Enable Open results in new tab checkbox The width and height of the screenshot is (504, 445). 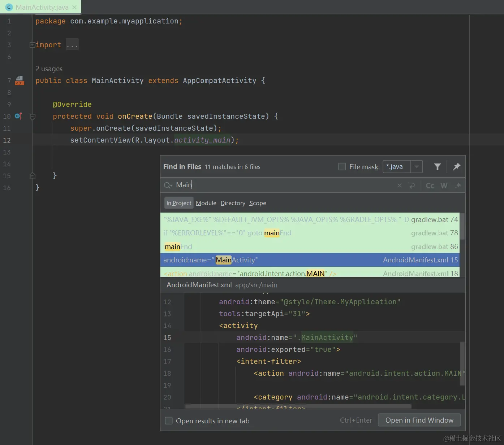tap(169, 420)
